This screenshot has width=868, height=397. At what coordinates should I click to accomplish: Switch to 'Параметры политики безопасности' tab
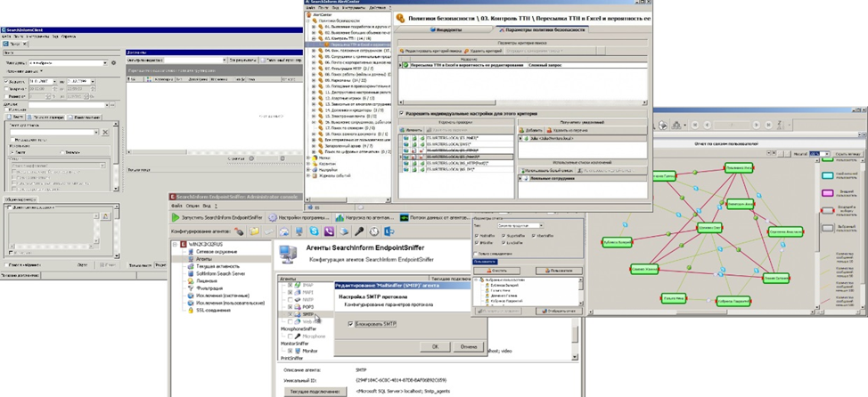(543, 29)
